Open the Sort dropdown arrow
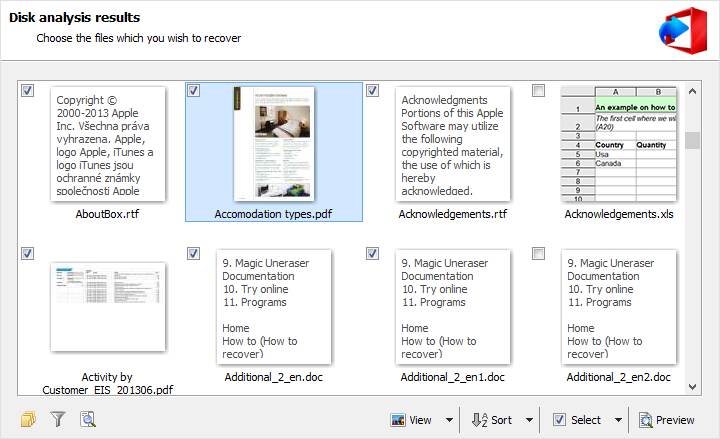This screenshot has width=720, height=439. coord(529,420)
